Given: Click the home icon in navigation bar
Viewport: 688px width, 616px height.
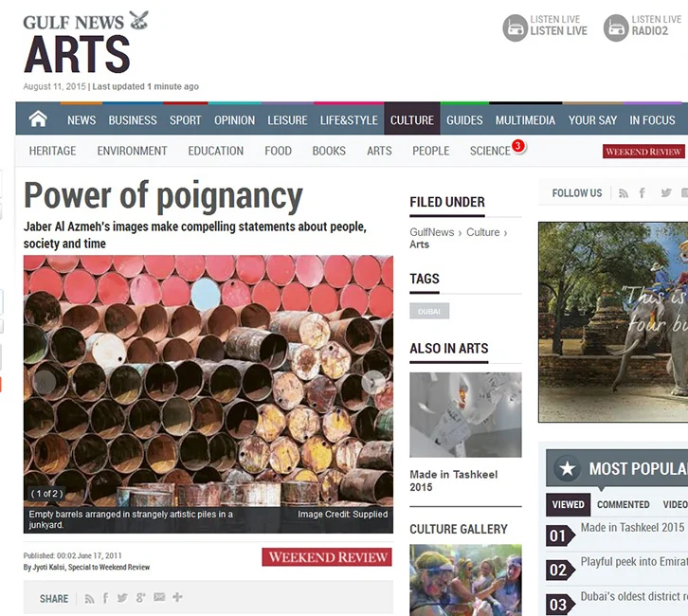Looking at the screenshot, I should (38, 118).
